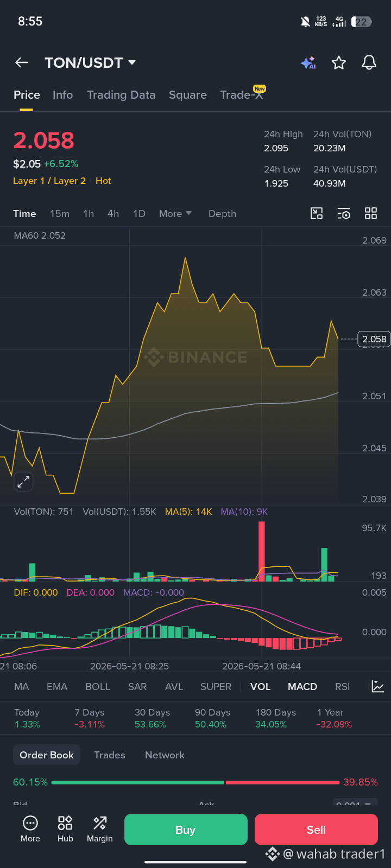
Task: Select 1D chart interval
Action: coord(139,214)
